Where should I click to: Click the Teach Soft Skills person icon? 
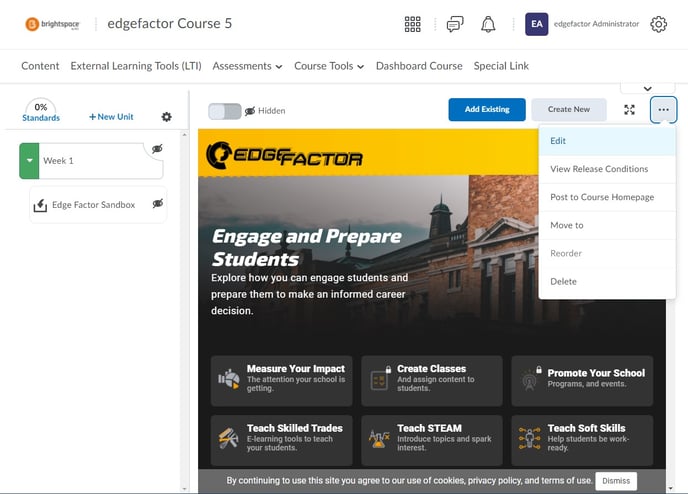pyautogui.click(x=530, y=438)
